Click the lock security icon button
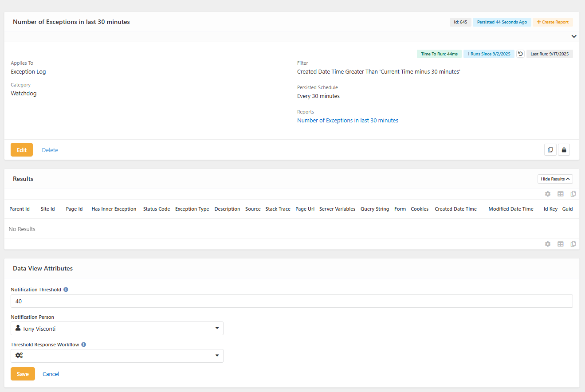 pyautogui.click(x=564, y=150)
